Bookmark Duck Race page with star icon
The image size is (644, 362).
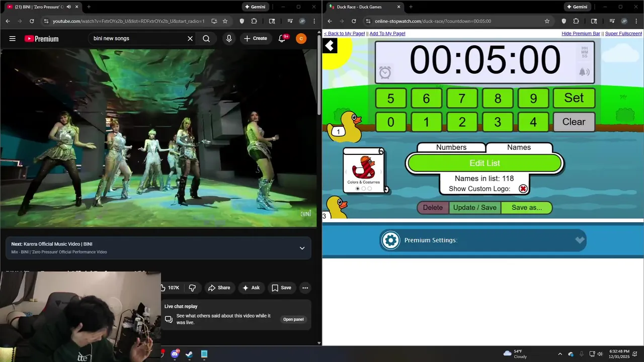click(x=547, y=21)
